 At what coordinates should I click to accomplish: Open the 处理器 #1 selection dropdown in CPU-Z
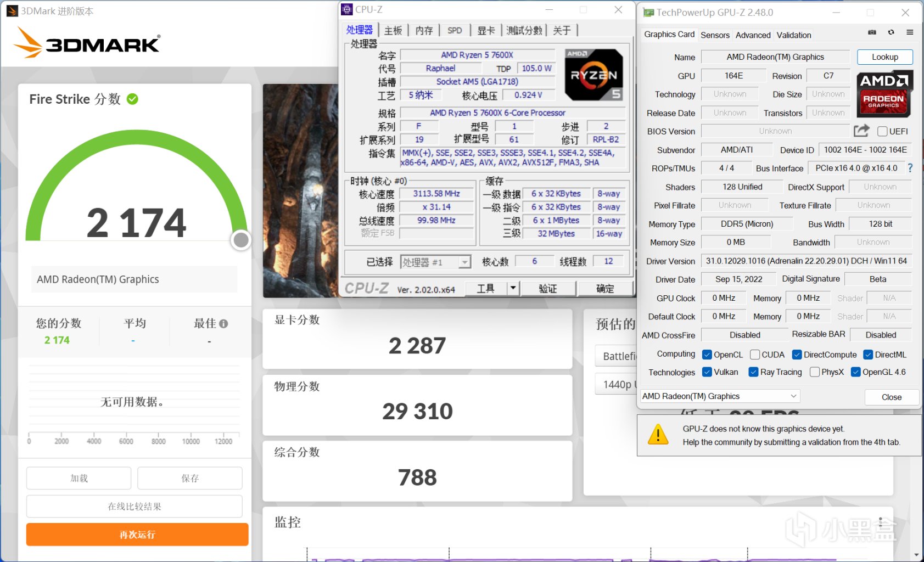pos(436,262)
